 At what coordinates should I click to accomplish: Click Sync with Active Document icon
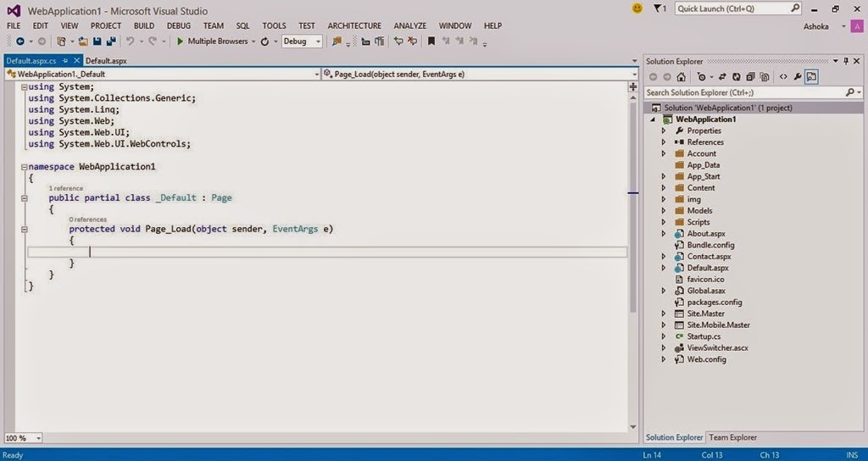[722, 77]
